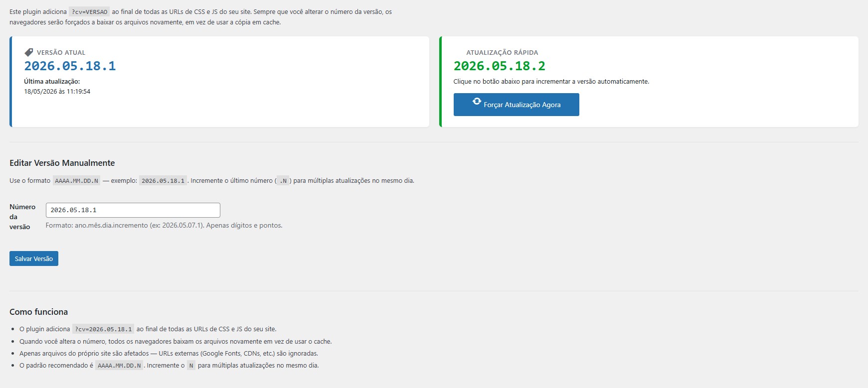Image resolution: width=868 pixels, height=388 pixels.
Task: Click the Número da versão field label
Action: pyautogui.click(x=22, y=217)
